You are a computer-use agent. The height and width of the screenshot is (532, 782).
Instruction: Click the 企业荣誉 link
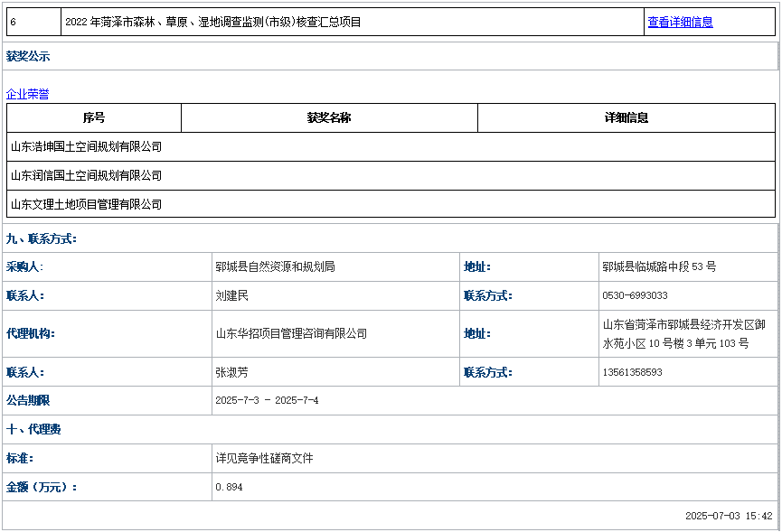coord(26,93)
